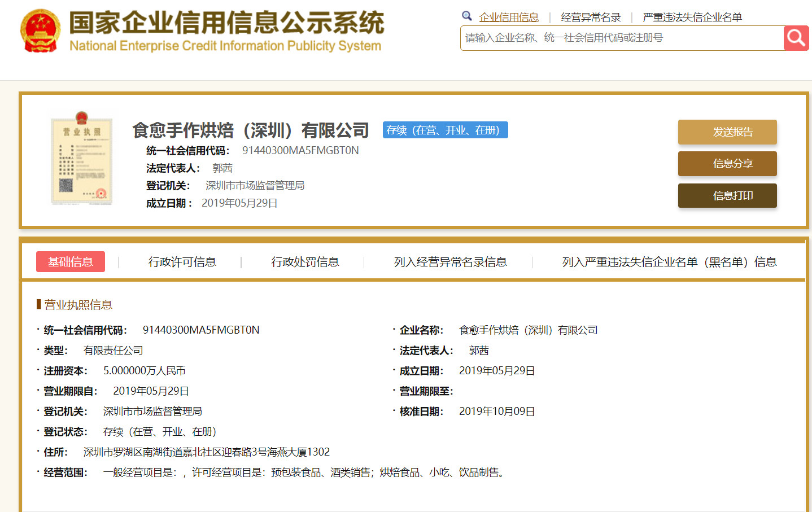This screenshot has height=512, width=812.
Task: Switch to the 行政处罚信息 tab
Action: point(305,262)
